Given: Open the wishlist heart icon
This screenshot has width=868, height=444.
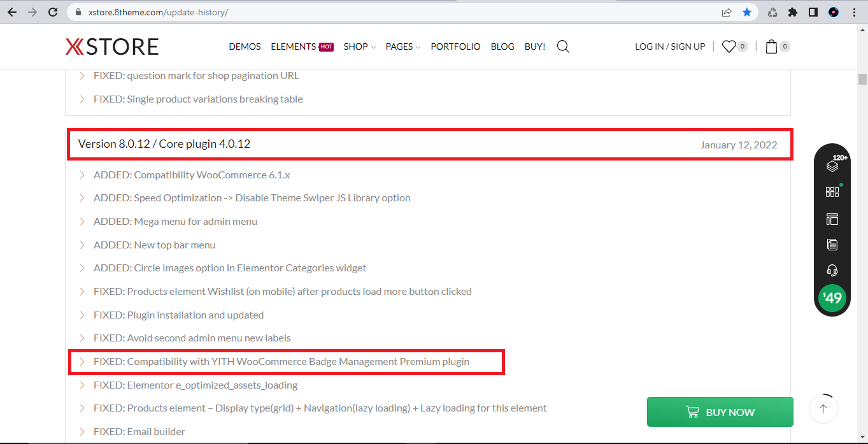Looking at the screenshot, I should click(729, 47).
